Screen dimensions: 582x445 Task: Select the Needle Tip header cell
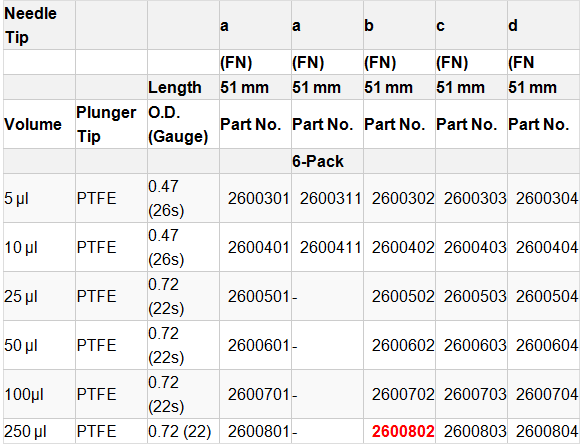pos(30,25)
